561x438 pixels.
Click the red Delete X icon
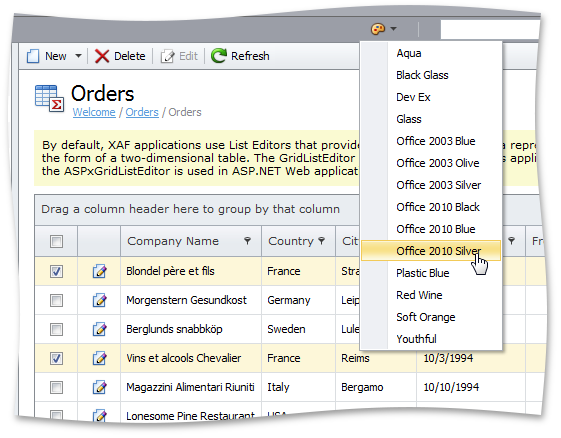(x=102, y=56)
